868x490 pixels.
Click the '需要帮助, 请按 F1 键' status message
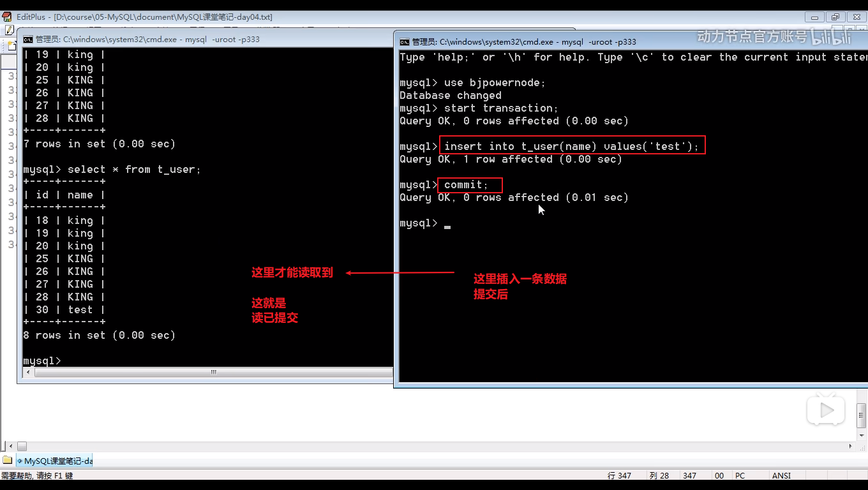pyautogui.click(x=37, y=475)
